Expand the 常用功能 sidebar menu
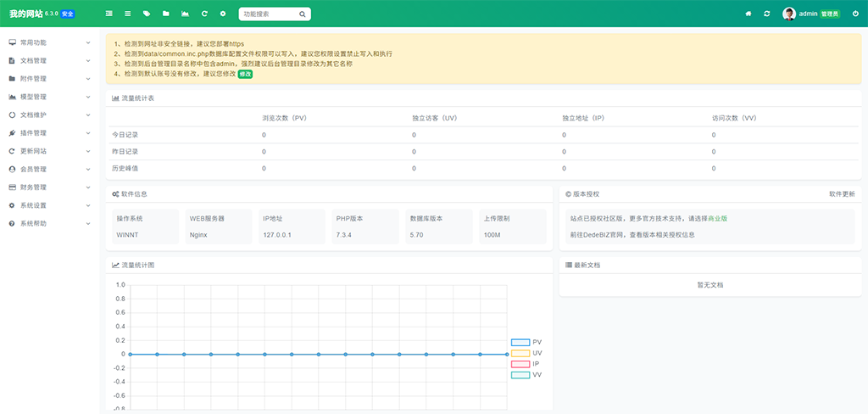The width and height of the screenshot is (868, 414). [48, 42]
